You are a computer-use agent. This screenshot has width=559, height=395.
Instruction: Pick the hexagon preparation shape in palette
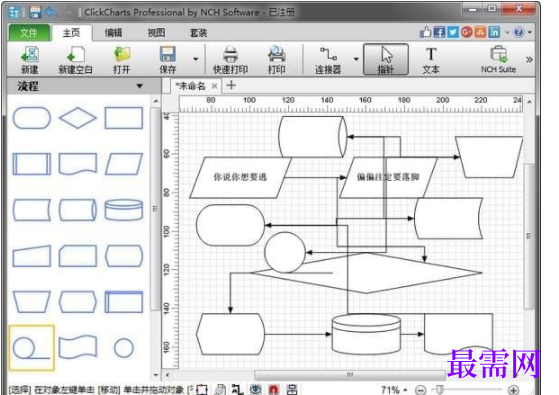point(78,302)
